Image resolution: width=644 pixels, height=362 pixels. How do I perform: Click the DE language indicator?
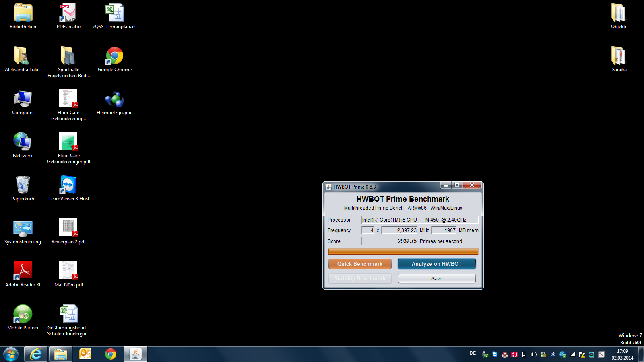[x=473, y=353]
